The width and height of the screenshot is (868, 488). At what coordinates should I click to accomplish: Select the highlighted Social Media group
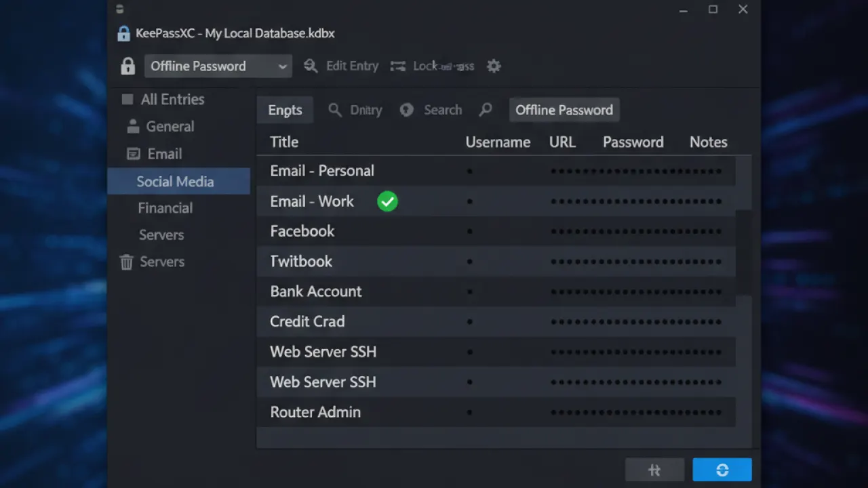point(179,181)
